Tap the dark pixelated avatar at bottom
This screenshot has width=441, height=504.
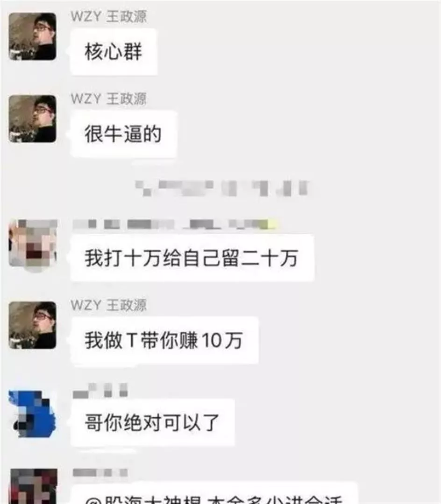[x=34, y=486]
